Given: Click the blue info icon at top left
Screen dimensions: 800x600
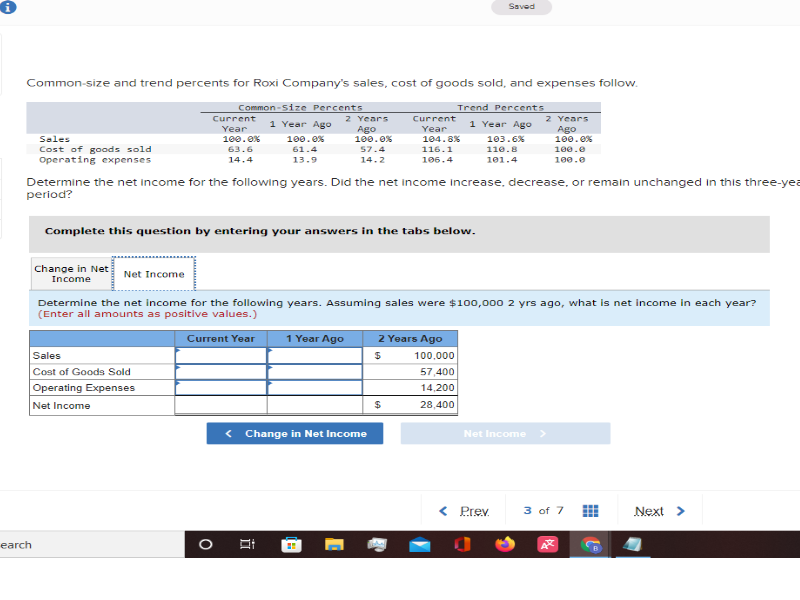Looking at the screenshot, I should pos(8,7).
